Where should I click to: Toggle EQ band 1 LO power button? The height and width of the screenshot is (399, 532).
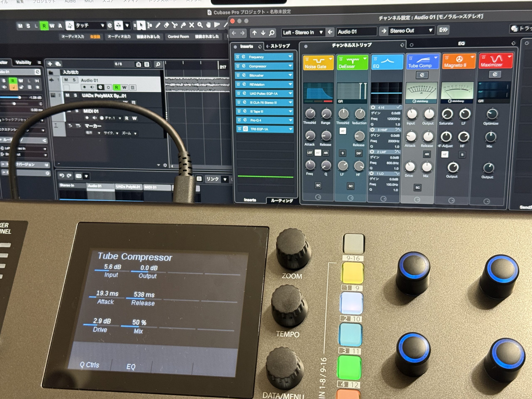371,173
